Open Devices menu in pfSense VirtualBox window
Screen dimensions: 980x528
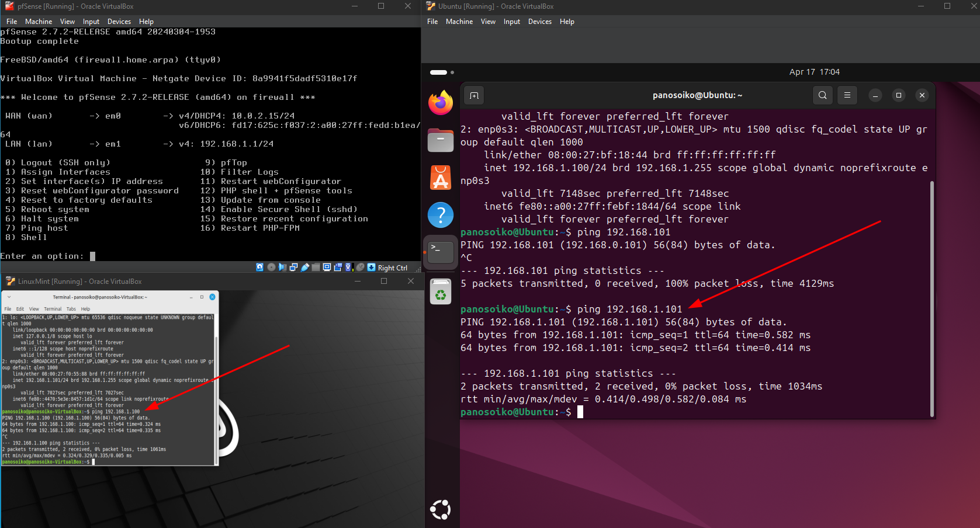[119, 22]
